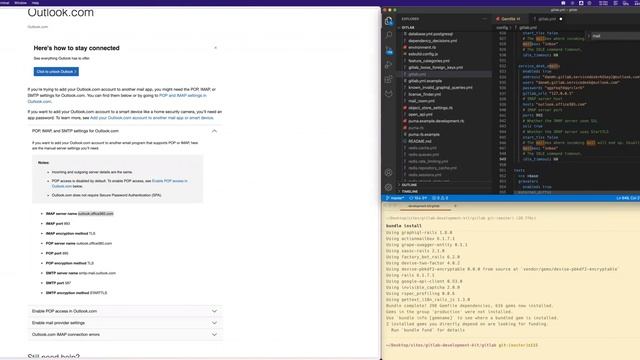640x360 pixels.
Task: Click SMTP server name smtp-mail.outlook.com text
Action: [x=97, y=273]
